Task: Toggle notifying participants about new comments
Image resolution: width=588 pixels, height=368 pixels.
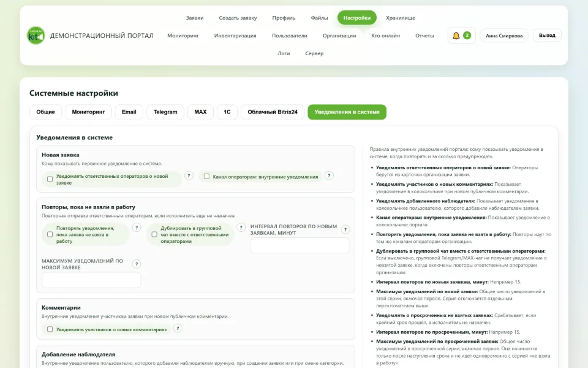Action: (50, 329)
